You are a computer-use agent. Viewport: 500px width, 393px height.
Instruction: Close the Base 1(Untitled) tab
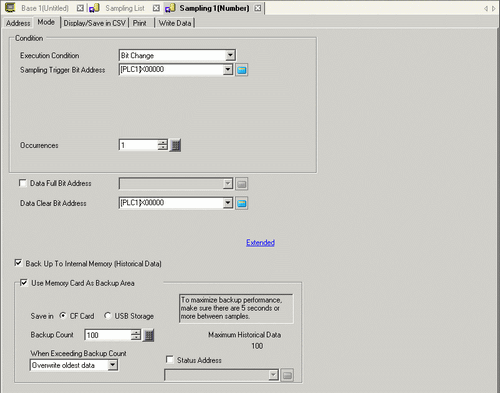(x=80, y=8)
